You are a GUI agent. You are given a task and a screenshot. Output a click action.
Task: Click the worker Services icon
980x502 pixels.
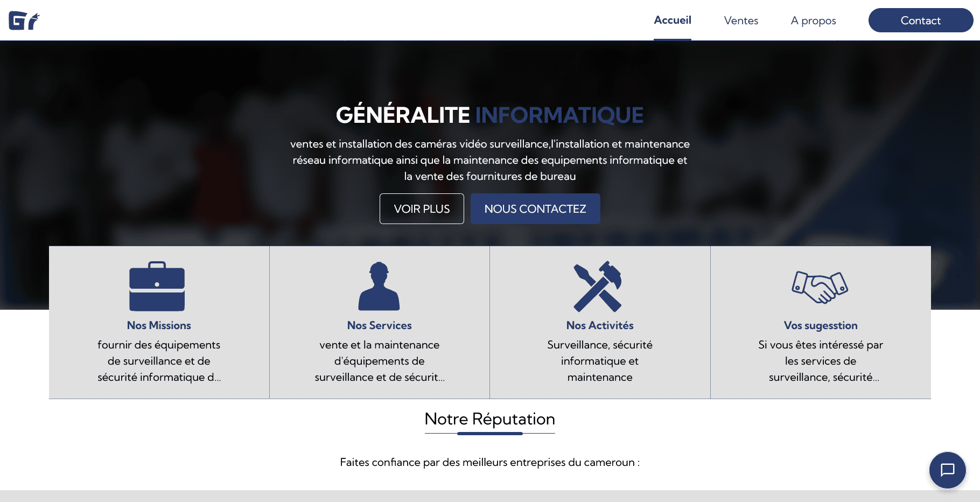pyautogui.click(x=379, y=287)
